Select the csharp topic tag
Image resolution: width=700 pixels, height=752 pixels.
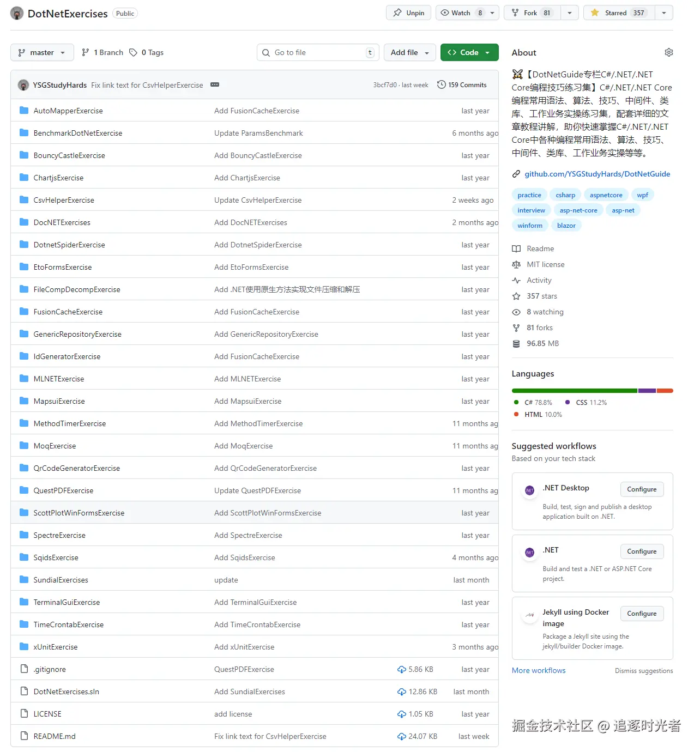[565, 195]
